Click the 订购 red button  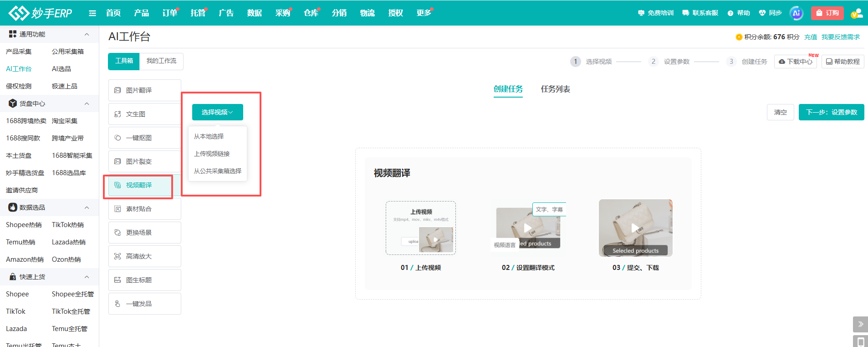coord(827,13)
